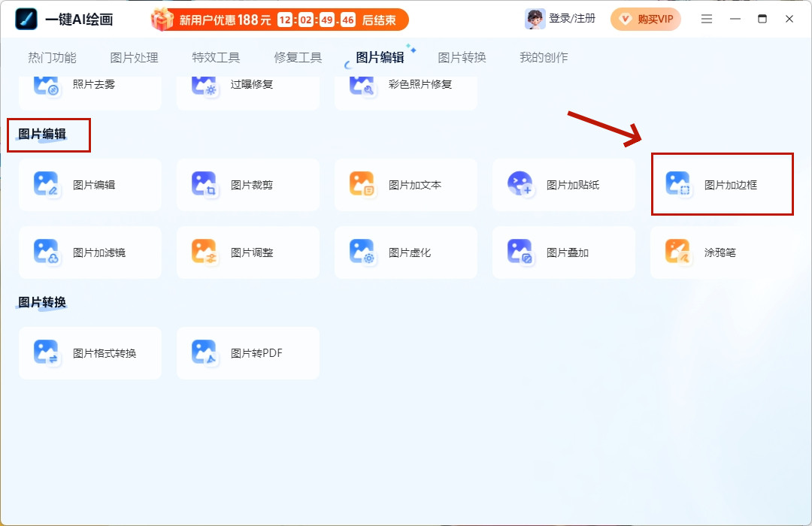Open the 特效工具 tab
The height and width of the screenshot is (526, 812).
(216, 57)
